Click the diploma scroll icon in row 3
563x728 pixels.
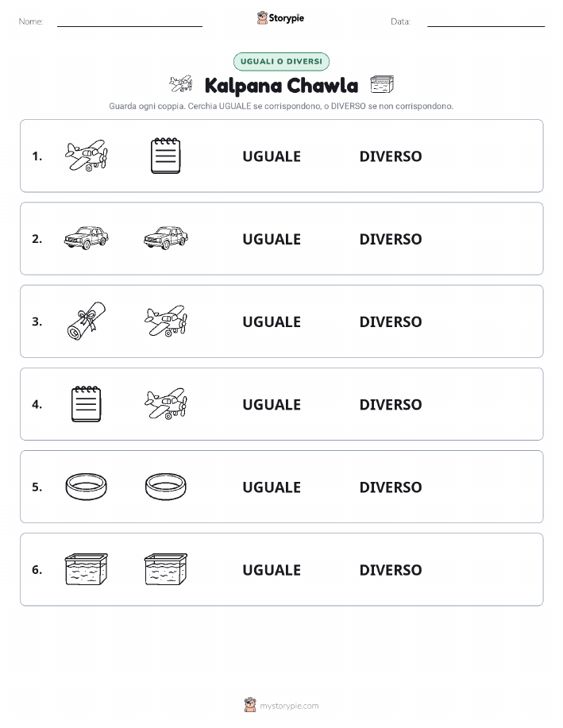point(87,321)
